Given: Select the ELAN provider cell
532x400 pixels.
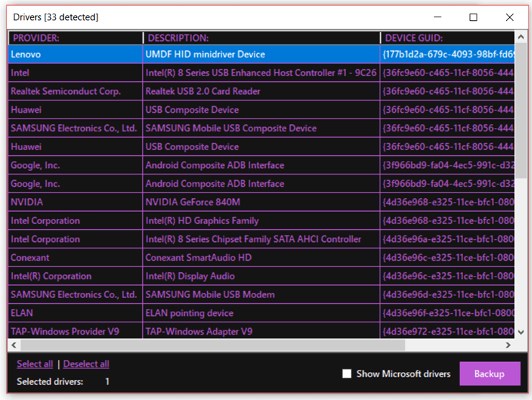Looking at the screenshot, I should click(75, 313).
